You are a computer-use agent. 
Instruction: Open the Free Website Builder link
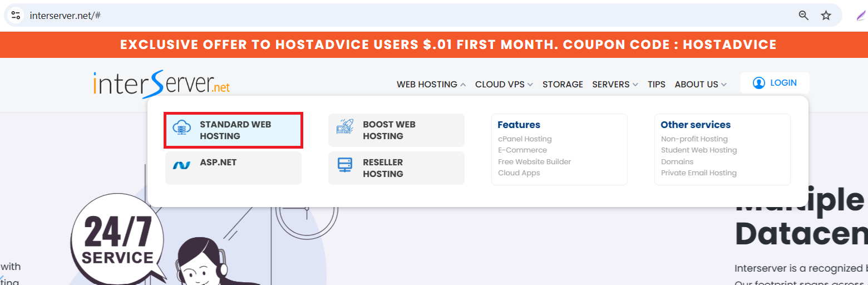click(x=535, y=162)
